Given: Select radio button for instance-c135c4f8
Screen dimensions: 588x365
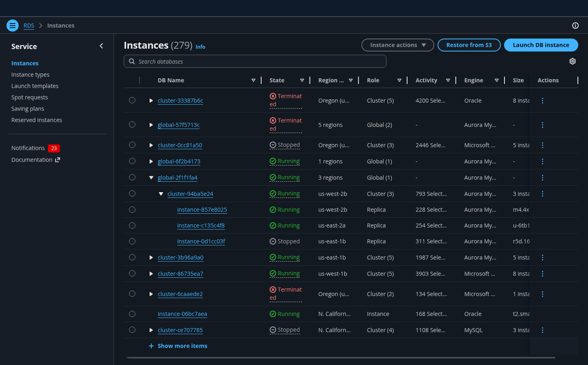Looking at the screenshot, I should coord(132,225).
